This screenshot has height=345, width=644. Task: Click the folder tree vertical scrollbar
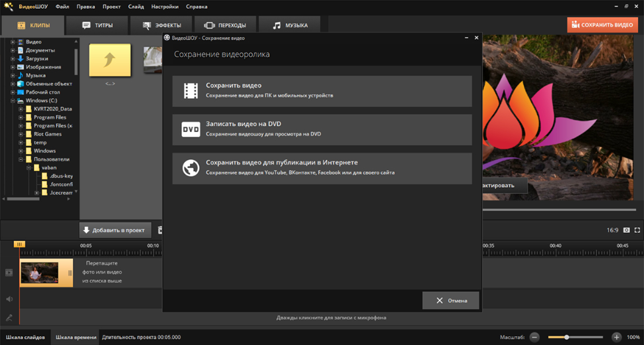(x=76, y=62)
